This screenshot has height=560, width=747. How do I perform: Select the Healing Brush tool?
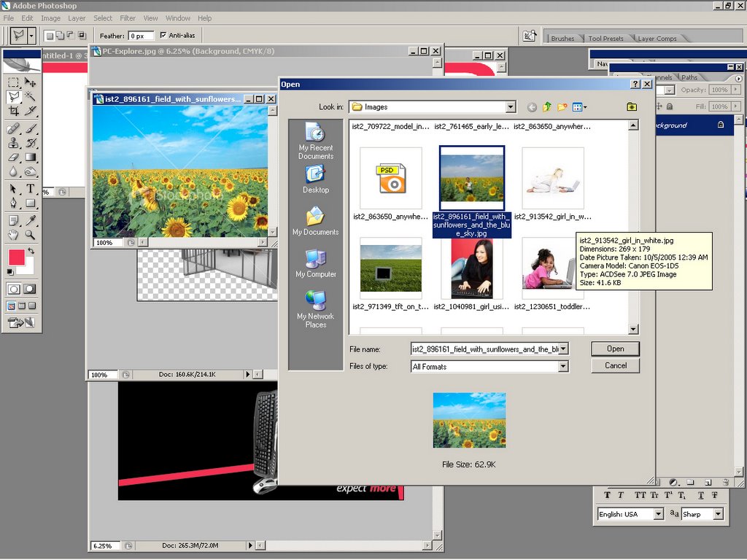(14, 128)
